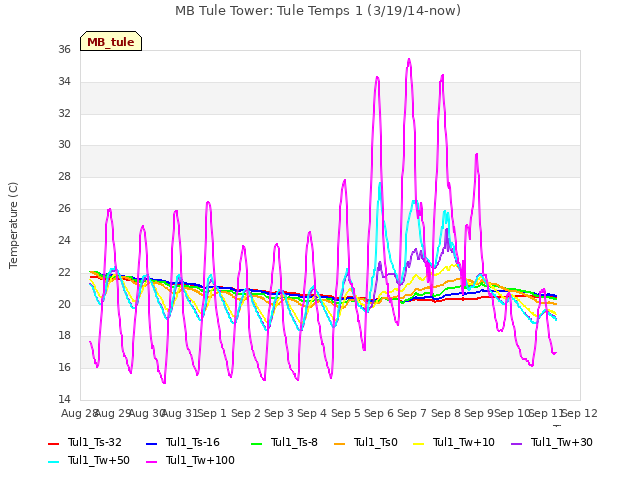This screenshot has width=640, height=480.
Task: Click the Sep 5 date tick label
Action: 346,413
